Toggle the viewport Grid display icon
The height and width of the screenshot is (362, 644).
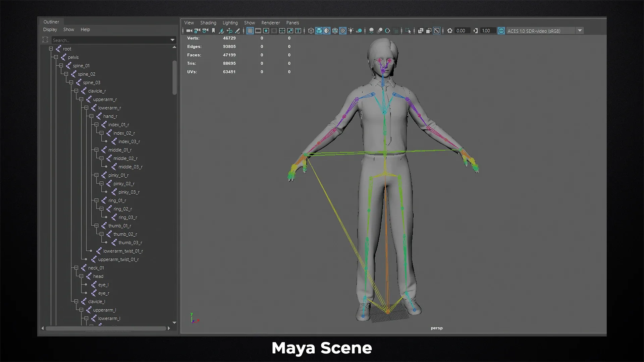(250, 31)
